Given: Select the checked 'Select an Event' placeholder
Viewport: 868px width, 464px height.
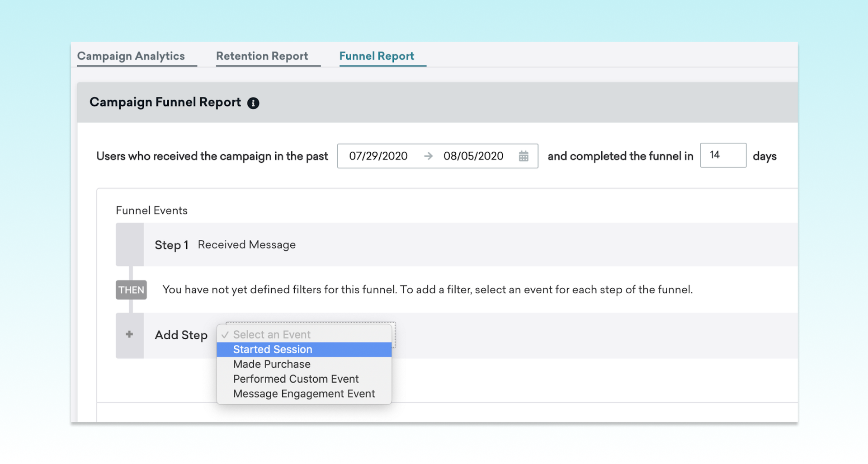Looking at the screenshot, I should 272,335.
